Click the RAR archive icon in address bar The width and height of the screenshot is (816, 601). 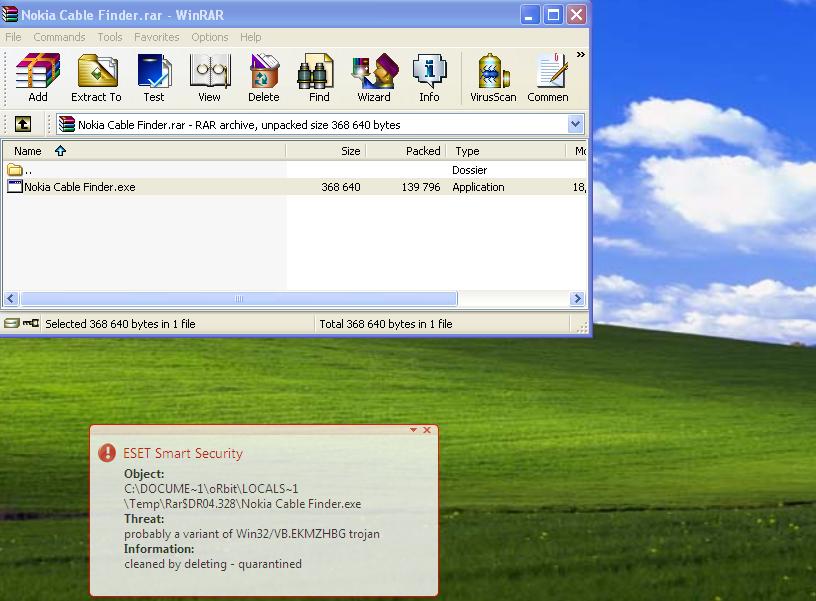pos(67,124)
